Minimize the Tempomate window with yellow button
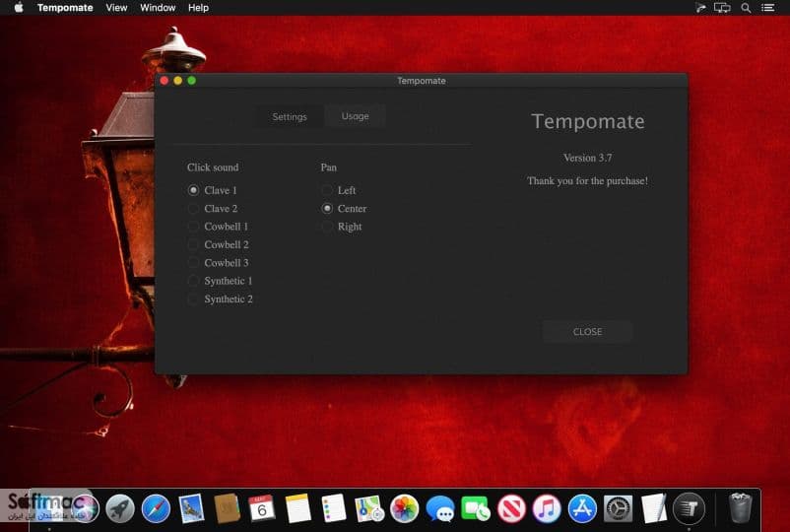The width and height of the screenshot is (790, 532). [x=178, y=81]
